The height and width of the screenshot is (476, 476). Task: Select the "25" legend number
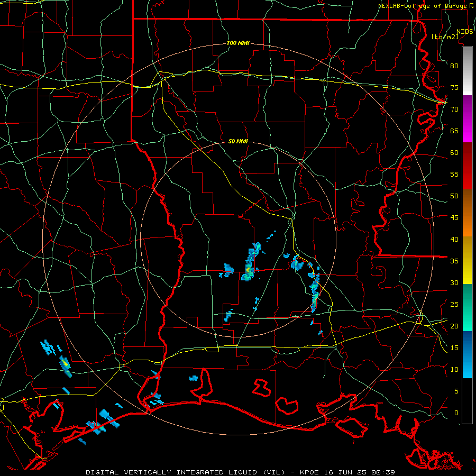454,305
